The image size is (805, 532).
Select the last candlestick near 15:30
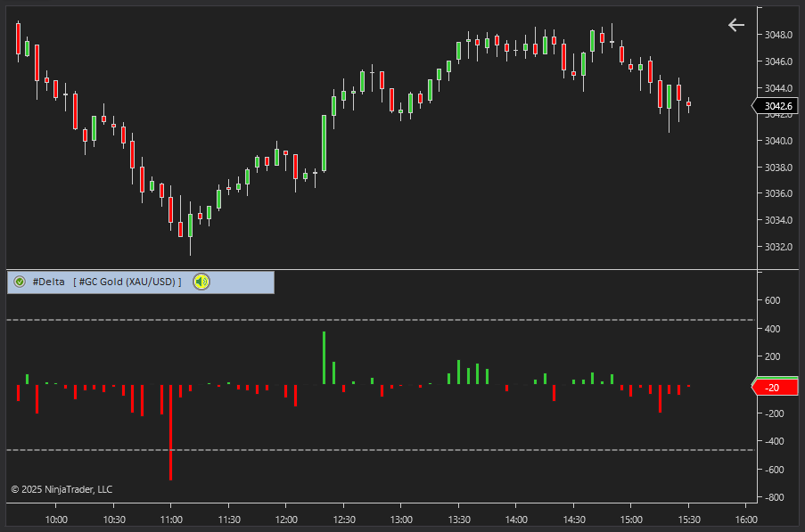tap(688, 104)
